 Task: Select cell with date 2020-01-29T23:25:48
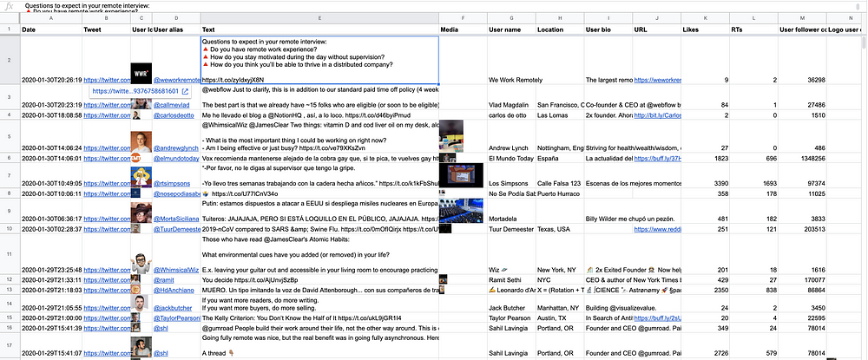(x=51, y=254)
